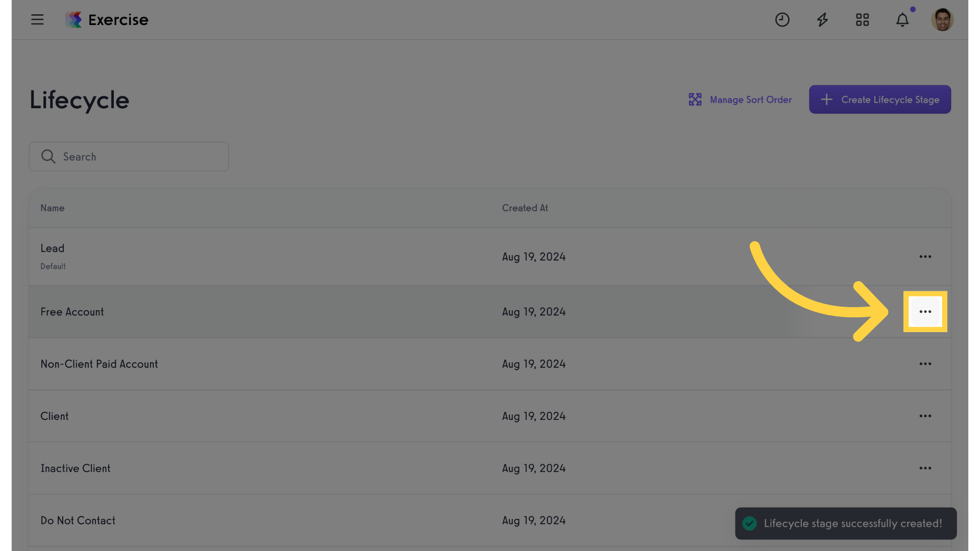Click Create Lifecycle Stage button
Image resolution: width=980 pixels, height=551 pixels.
click(879, 99)
